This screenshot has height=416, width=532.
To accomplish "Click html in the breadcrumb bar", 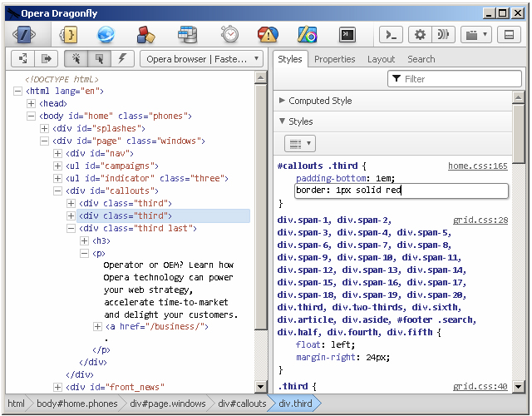I will click(x=16, y=404).
